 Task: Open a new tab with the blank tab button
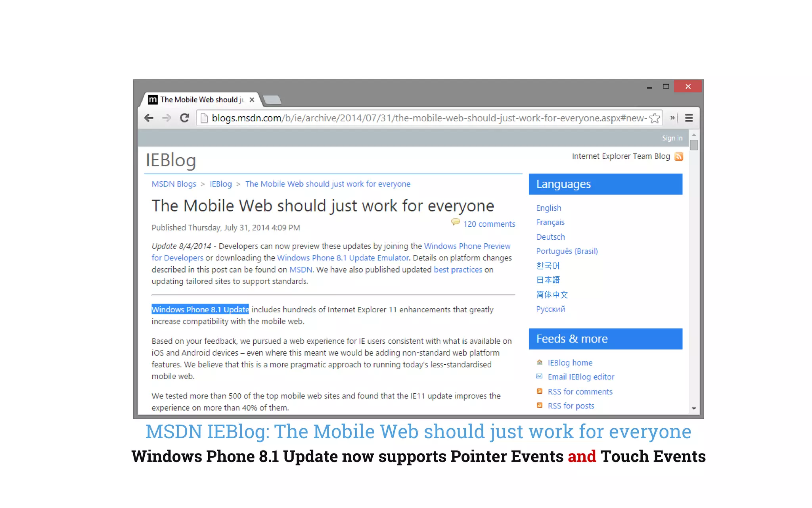coord(272,100)
